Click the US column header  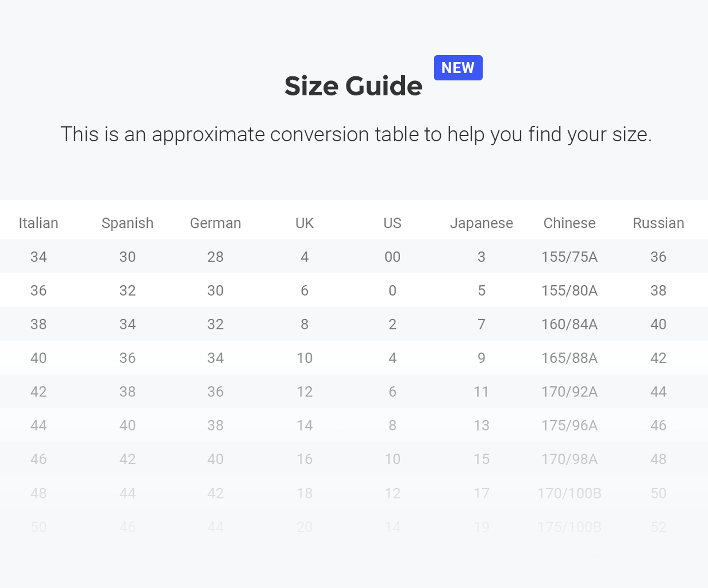point(393,223)
